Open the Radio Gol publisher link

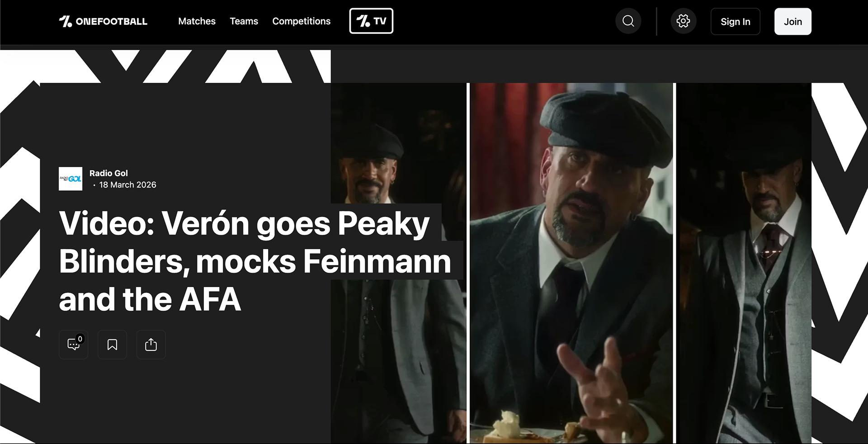pyautogui.click(x=108, y=173)
